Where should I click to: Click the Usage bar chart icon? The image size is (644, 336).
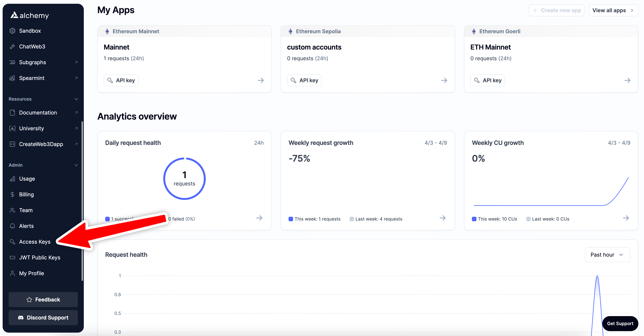coord(12,179)
